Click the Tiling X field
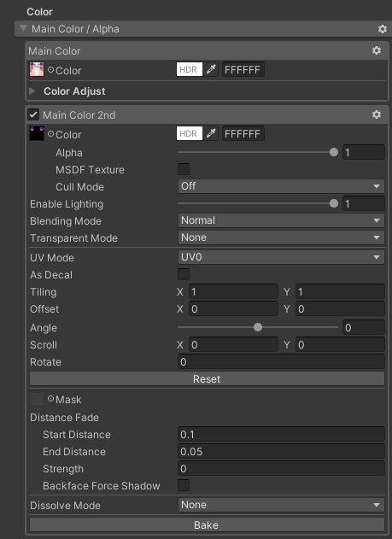The image size is (392, 539). pos(233,291)
